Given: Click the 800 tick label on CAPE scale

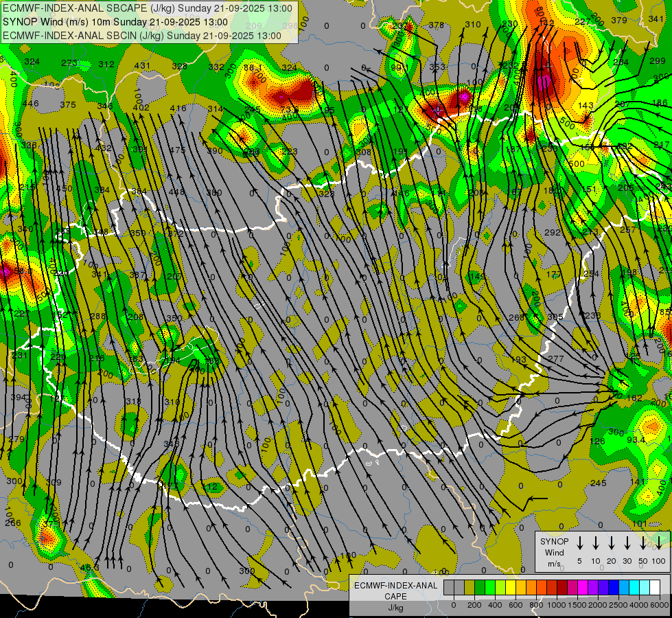Looking at the screenshot, I should tap(536, 605).
